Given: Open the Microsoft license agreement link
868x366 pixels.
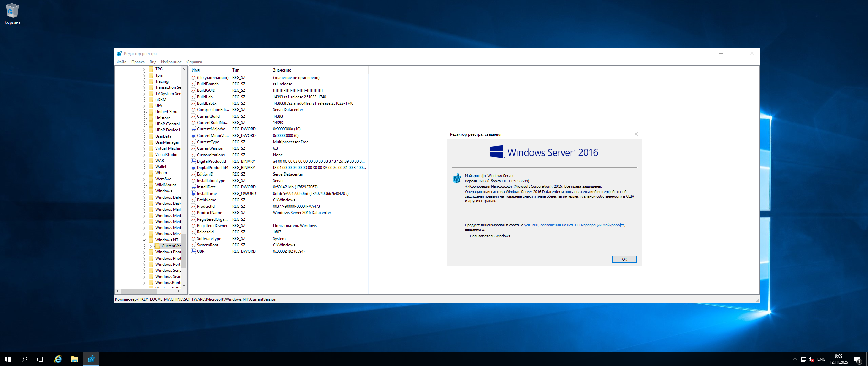Looking at the screenshot, I should tap(574, 225).
